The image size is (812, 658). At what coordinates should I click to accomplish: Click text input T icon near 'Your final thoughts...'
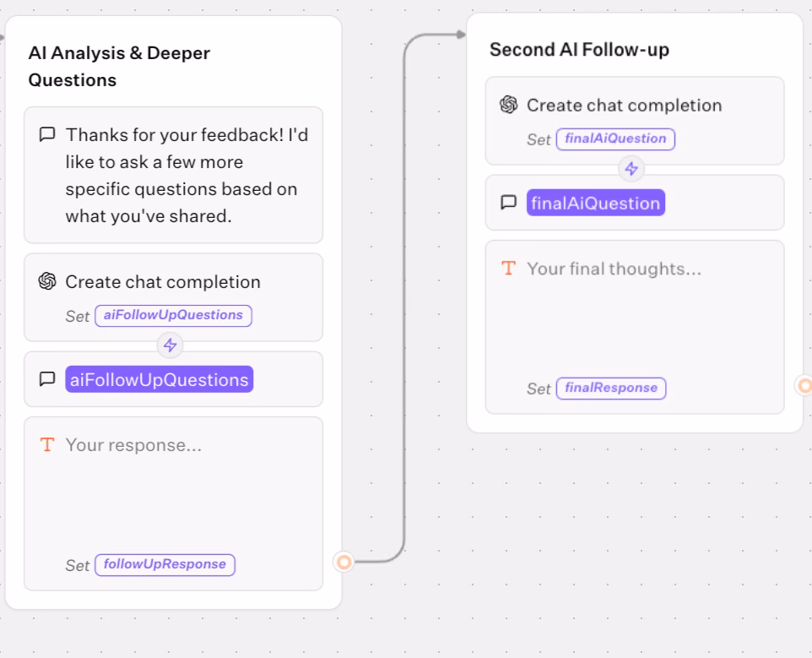[508, 269]
